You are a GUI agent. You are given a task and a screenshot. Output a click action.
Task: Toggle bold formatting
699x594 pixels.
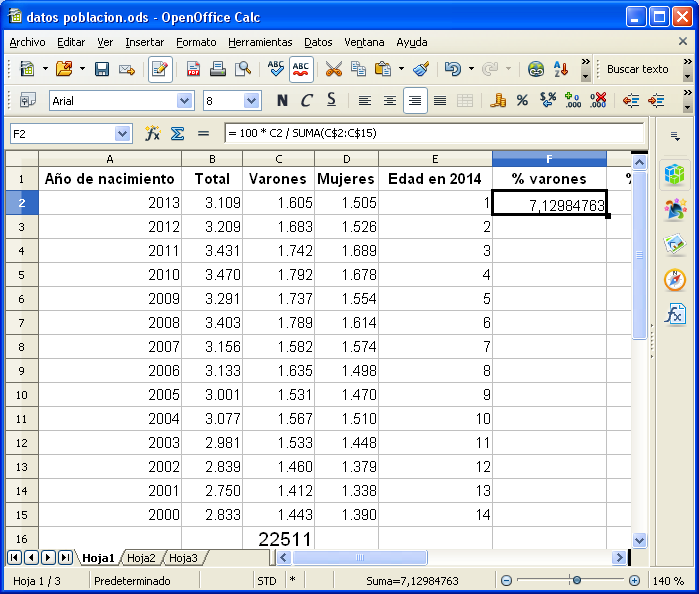tap(282, 100)
